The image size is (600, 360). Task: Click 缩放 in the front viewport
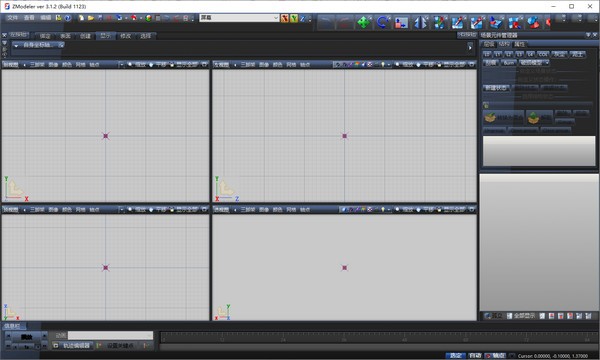pyautogui.click(x=137, y=65)
